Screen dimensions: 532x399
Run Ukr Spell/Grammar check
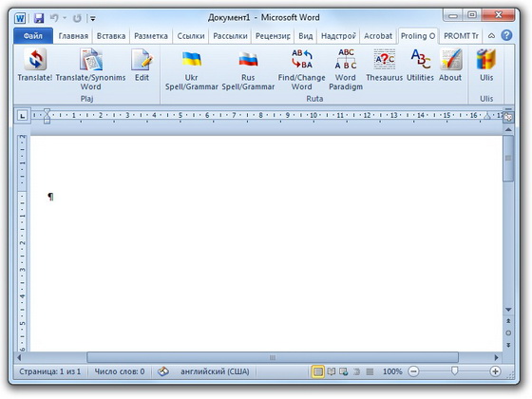click(191, 69)
